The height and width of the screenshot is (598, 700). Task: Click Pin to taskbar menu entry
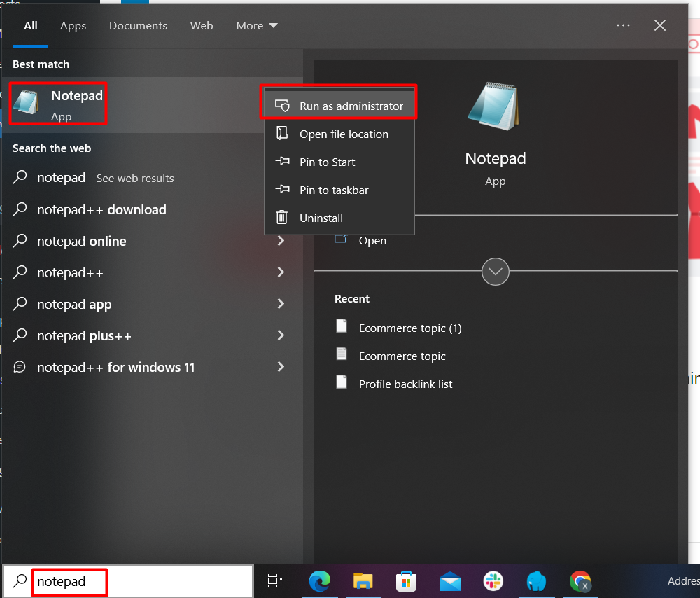click(339, 190)
